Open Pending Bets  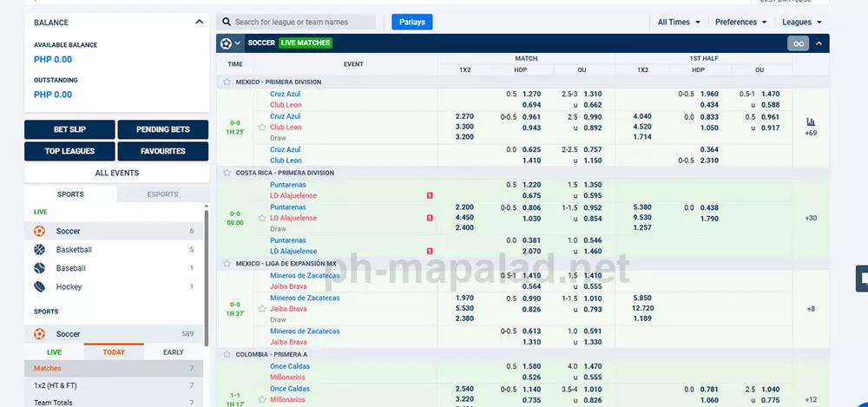click(163, 129)
